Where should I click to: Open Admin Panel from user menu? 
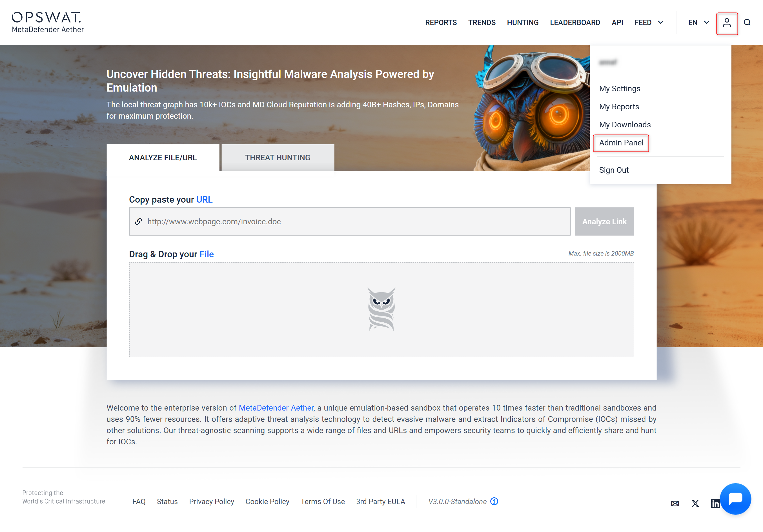pyautogui.click(x=621, y=143)
